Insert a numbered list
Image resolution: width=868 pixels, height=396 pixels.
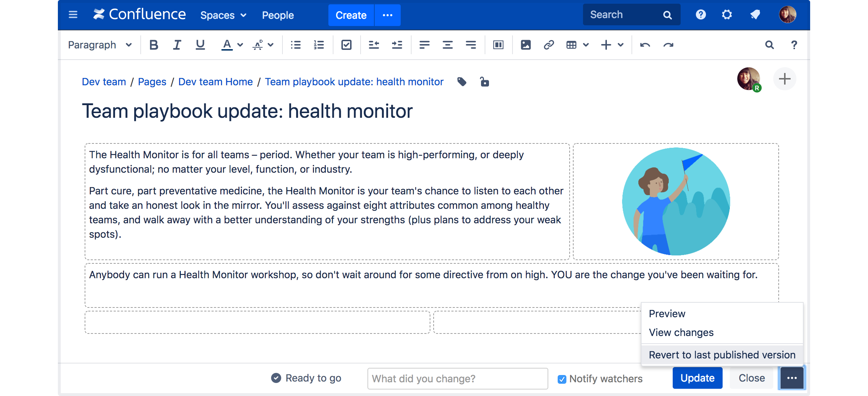pyautogui.click(x=319, y=45)
